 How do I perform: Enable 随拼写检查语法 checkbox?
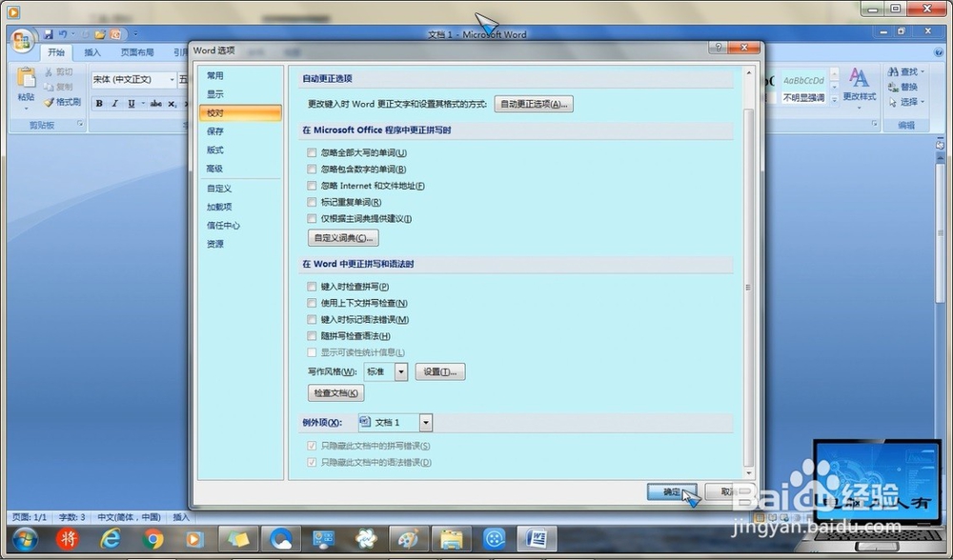pos(312,335)
